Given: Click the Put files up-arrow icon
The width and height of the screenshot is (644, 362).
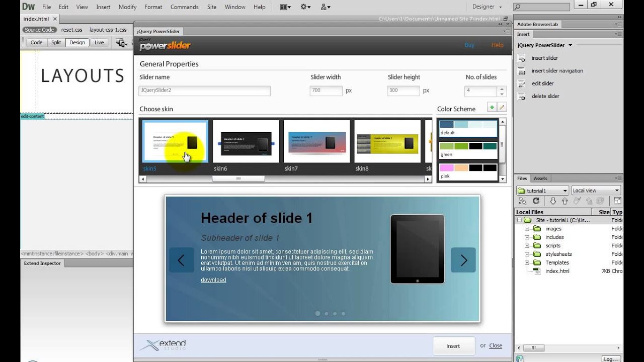Looking at the screenshot, I should [x=565, y=201].
